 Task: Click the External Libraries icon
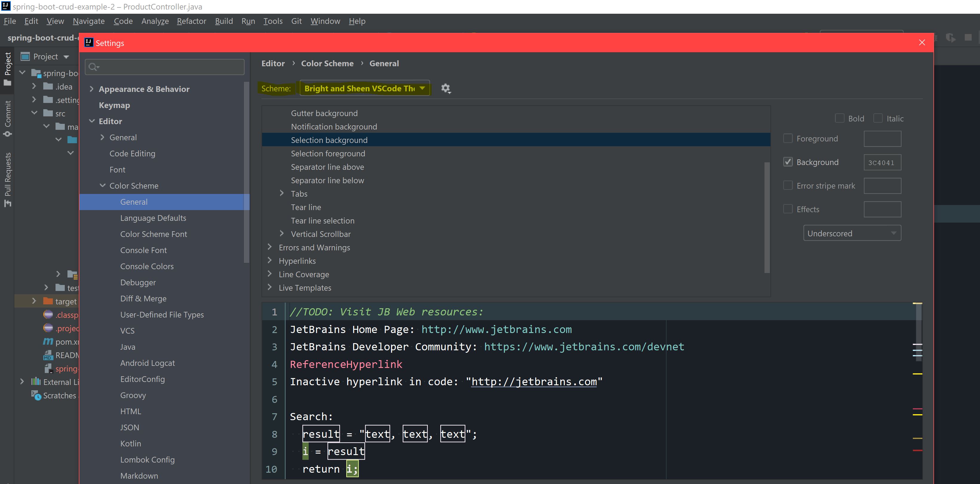36,382
